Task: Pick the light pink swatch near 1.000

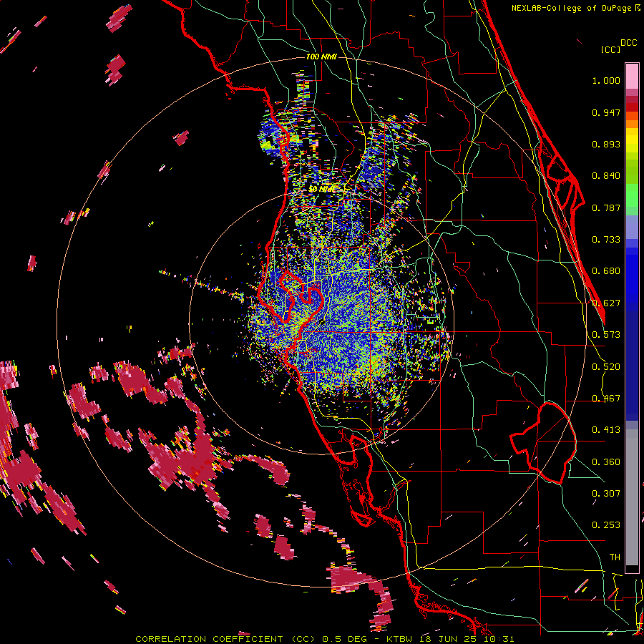Action: tap(632, 76)
